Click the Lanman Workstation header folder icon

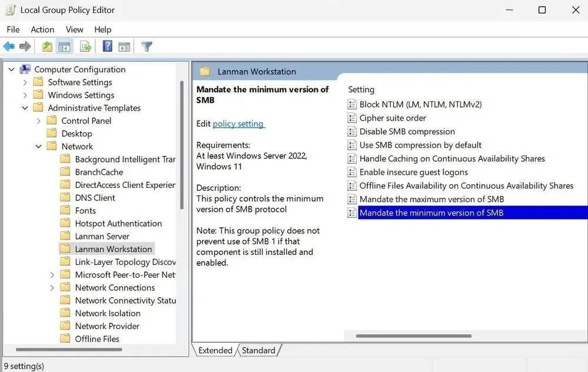(205, 71)
